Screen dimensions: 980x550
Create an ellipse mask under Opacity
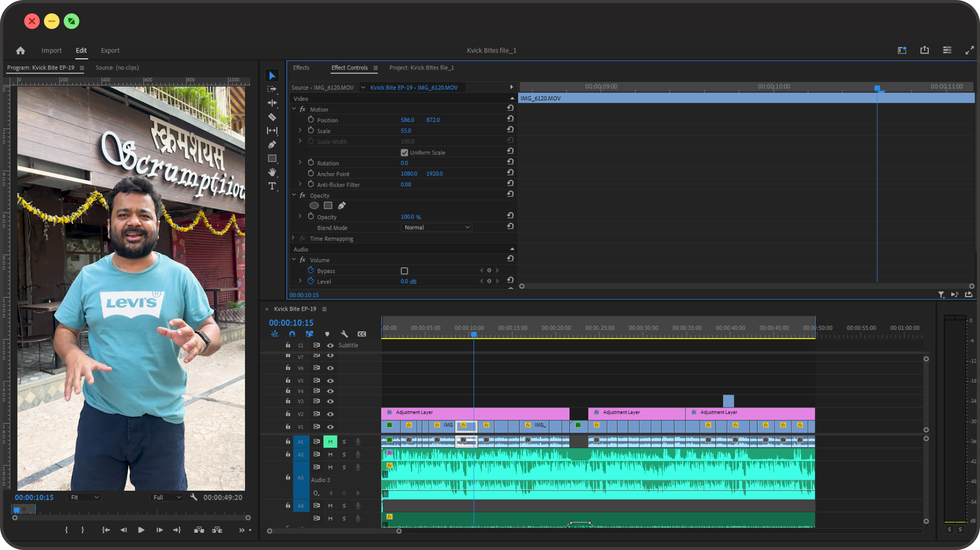tap(314, 206)
